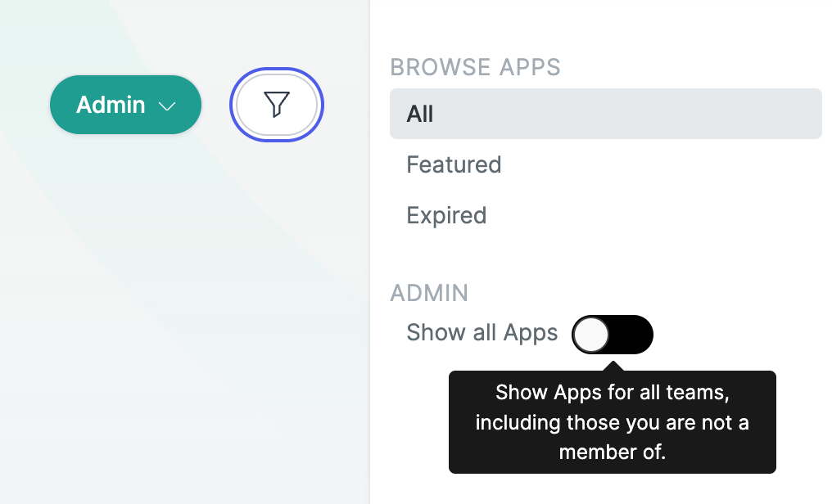Open the green Admin dropdown button
This screenshot has height=504, width=832.
126,105
